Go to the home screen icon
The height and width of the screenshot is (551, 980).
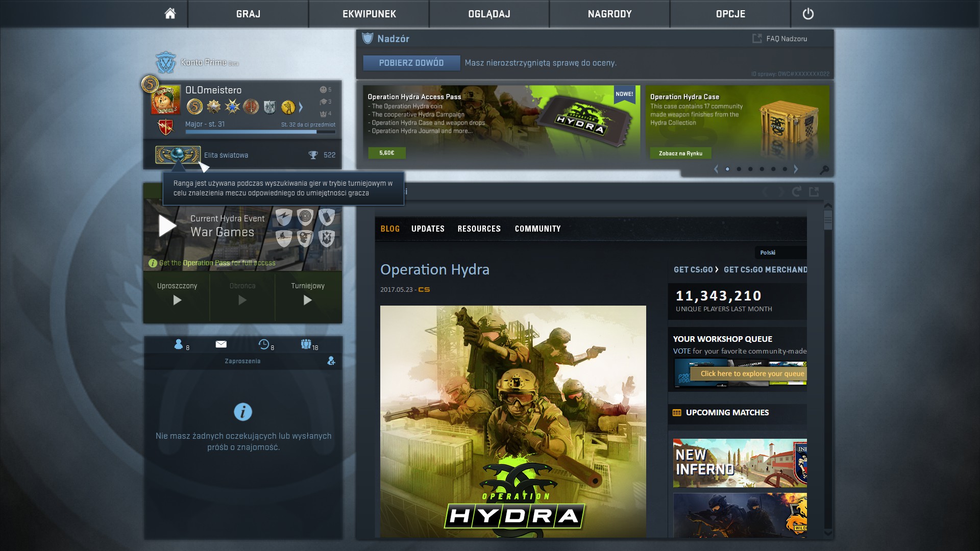tap(170, 14)
